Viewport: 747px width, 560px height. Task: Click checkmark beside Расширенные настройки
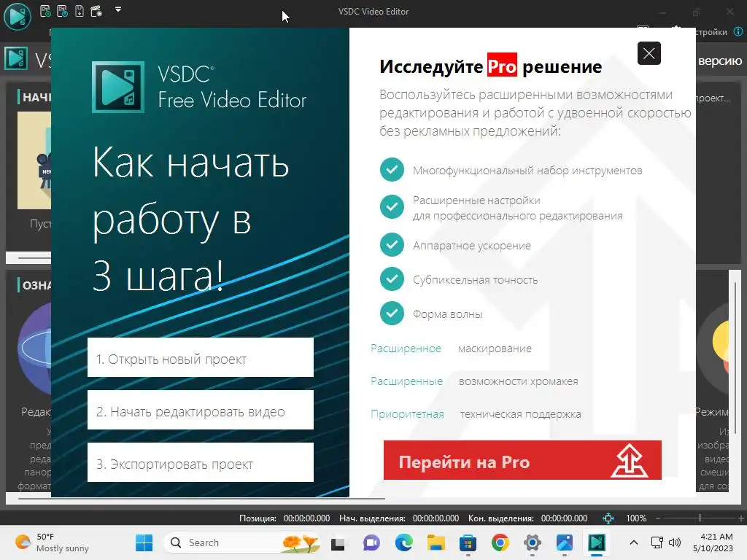point(392,206)
